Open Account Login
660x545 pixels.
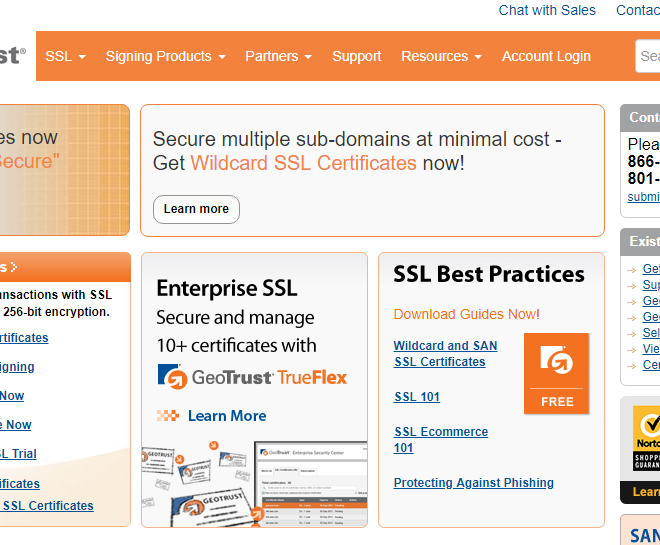(x=546, y=56)
